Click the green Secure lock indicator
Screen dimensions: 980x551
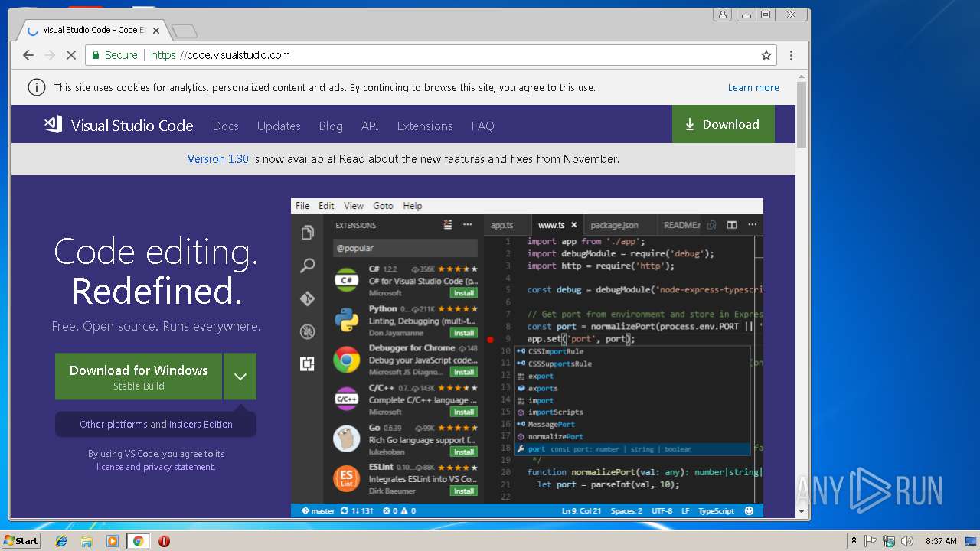point(114,55)
